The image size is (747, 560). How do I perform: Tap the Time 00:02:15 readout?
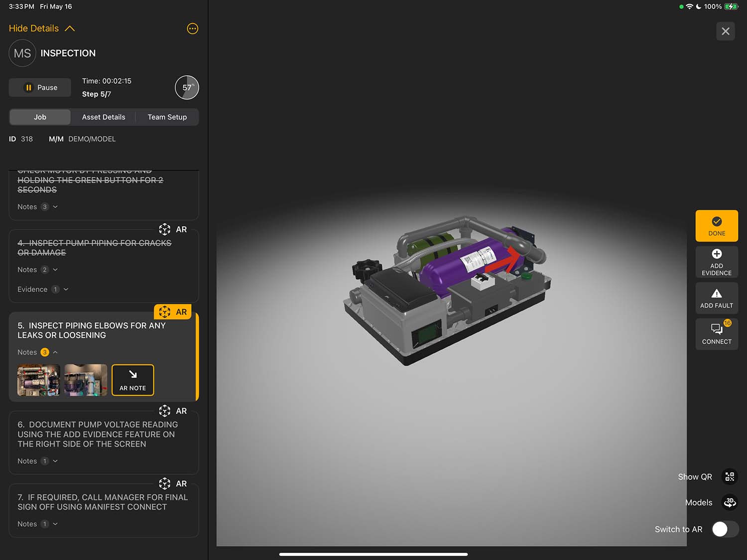tap(107, 81)
